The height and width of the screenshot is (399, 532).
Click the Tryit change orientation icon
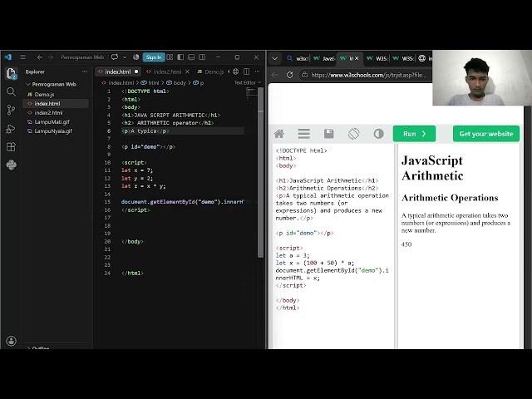pyautogui.click(x=354, y=134)
